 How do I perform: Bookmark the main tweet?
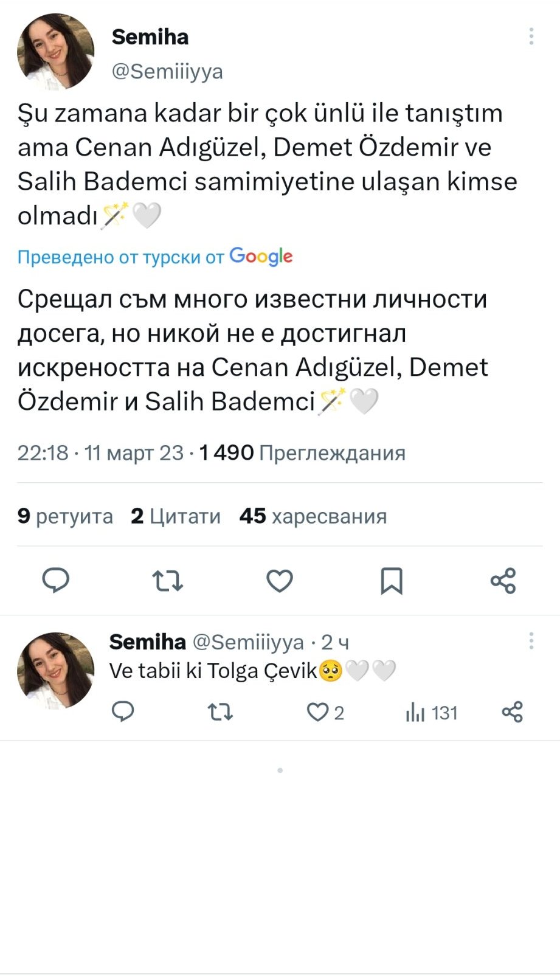[x=392, y=581]
